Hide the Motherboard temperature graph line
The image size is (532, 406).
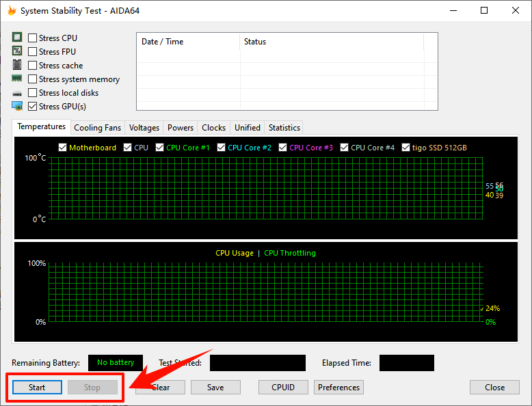[62, 148]
